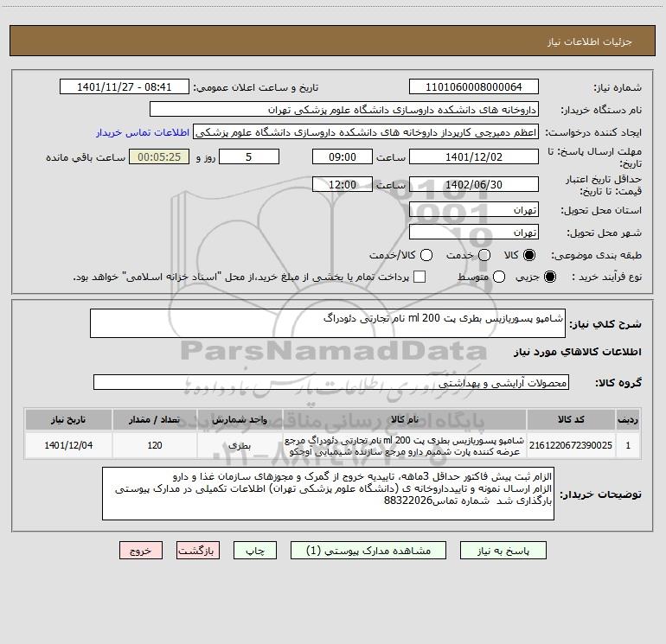Click product code cell 2161220672390025
Image resolution: width=666 pixels, height=644 pixels.
click(x=571, y=445)
